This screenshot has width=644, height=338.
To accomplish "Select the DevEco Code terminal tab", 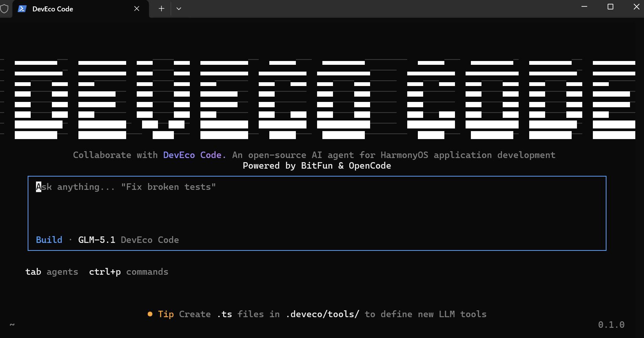I will 80,9.
